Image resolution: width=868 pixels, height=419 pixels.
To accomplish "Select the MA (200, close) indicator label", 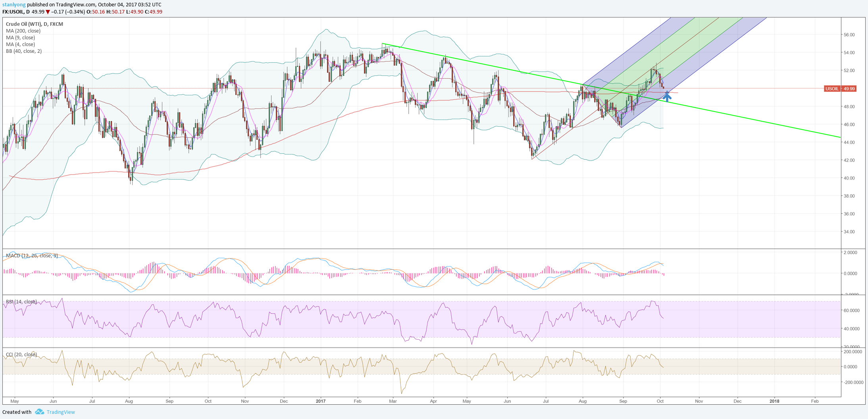I will click(23, 31).
